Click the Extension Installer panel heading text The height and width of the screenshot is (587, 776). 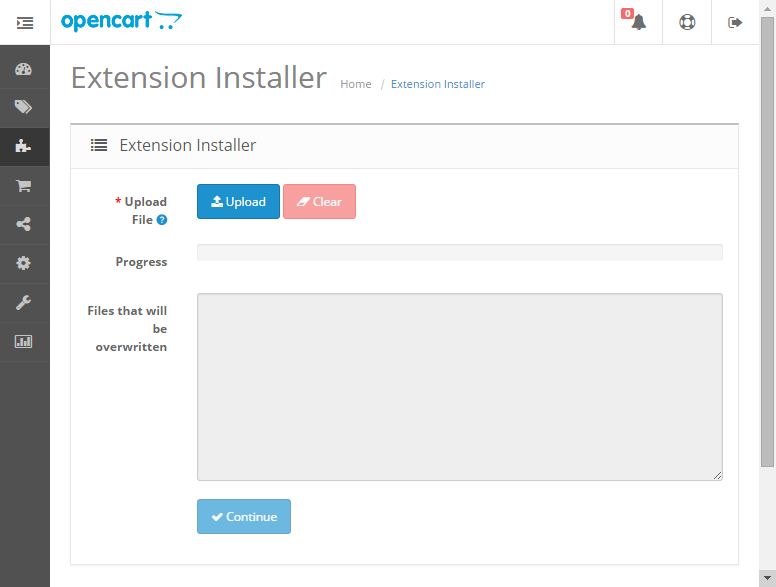pyautogui.click(x=188, y=146)
